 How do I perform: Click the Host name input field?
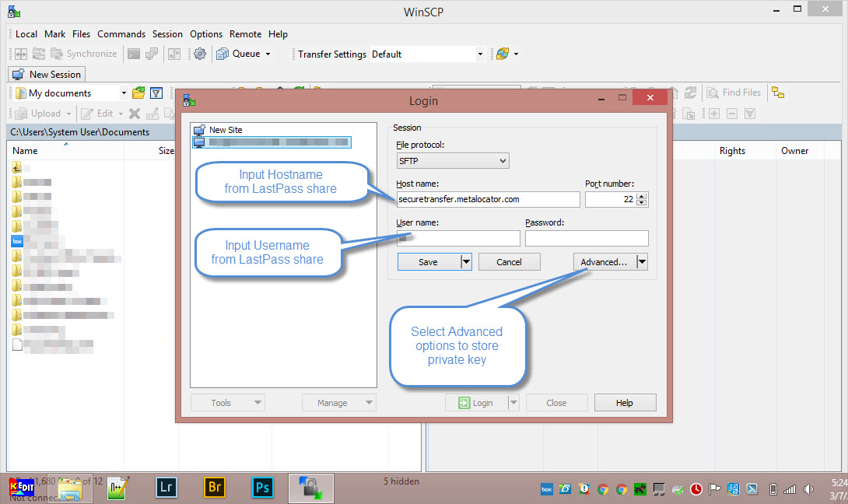coord(488,199)
